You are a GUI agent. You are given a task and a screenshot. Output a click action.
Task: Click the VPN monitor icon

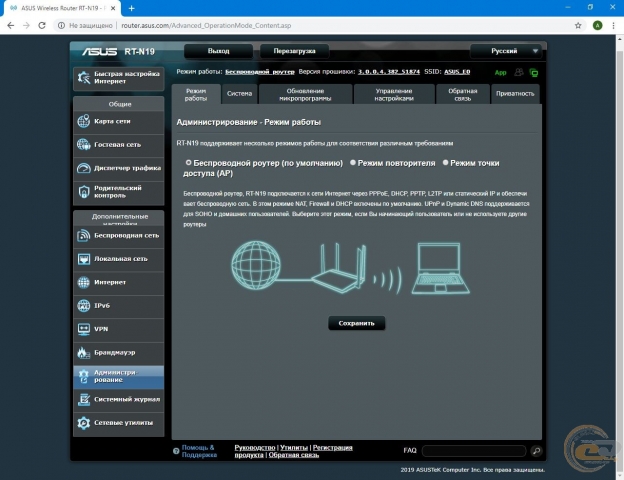[84, 329]
